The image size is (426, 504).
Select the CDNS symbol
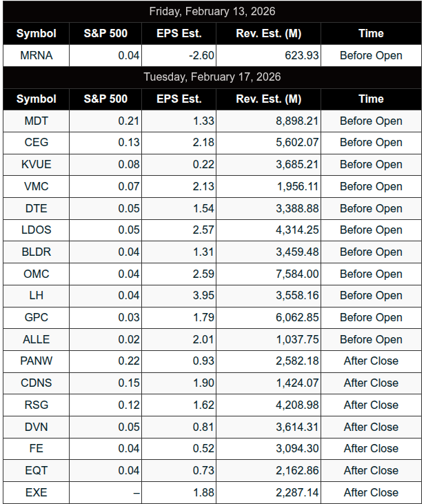pyautogui.click(x=37, y=383)
